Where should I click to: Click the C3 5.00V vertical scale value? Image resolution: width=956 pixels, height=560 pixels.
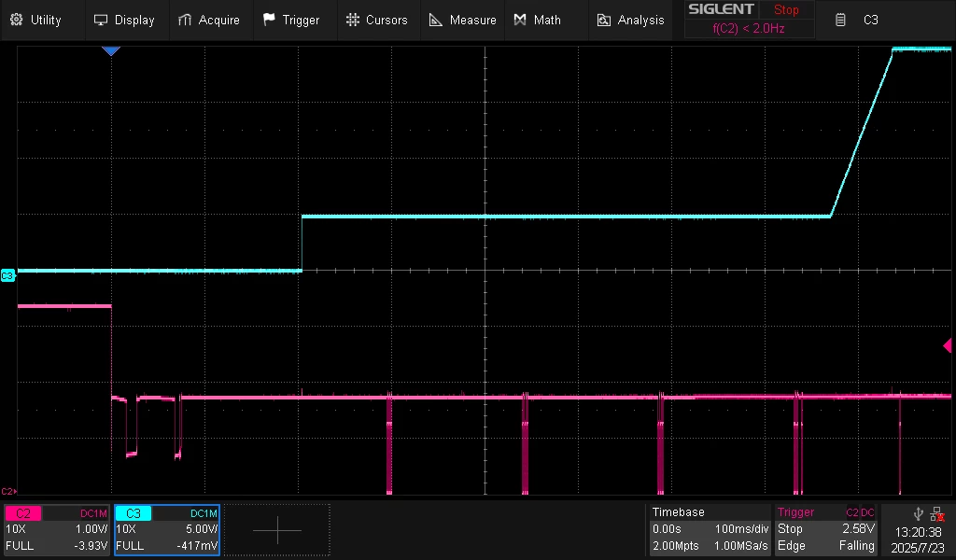(202, 529)
